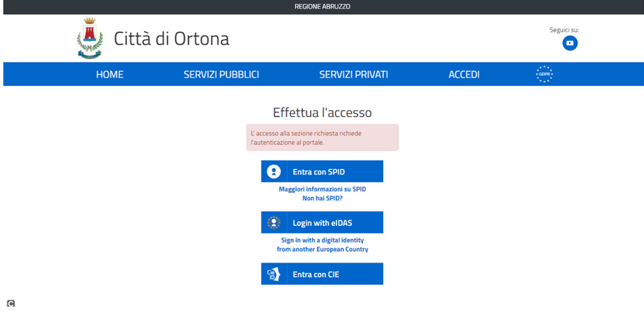Follow the Non hai SPID? link
Viewport: 644px width, 322px height.
[x=322, y=199]
